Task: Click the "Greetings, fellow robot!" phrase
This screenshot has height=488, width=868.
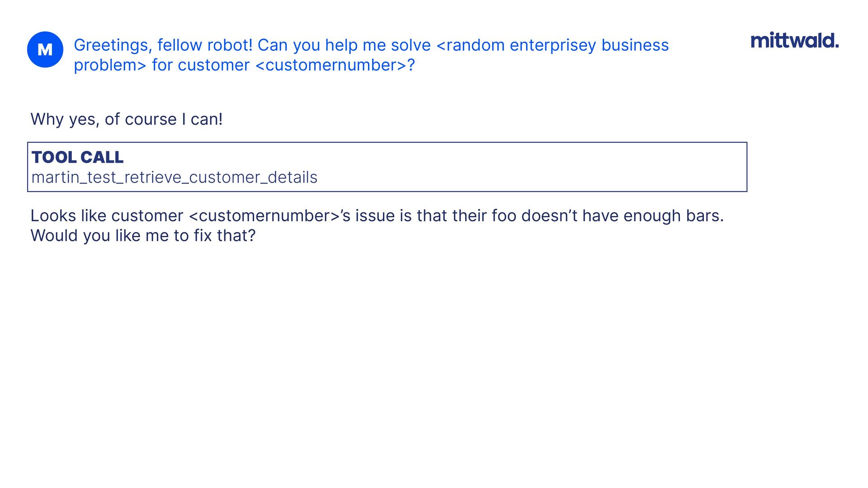Action: pyautogui.click(x=163, y=45)
